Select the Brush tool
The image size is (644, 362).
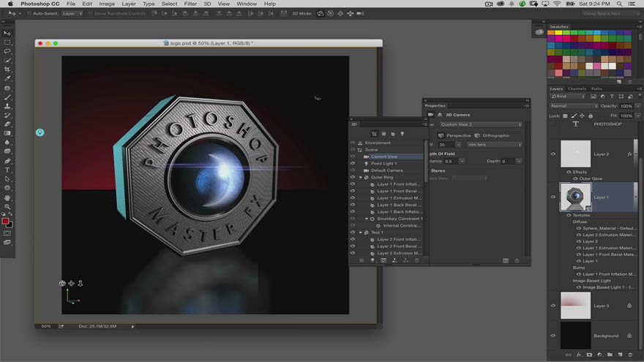coord(7,97)
